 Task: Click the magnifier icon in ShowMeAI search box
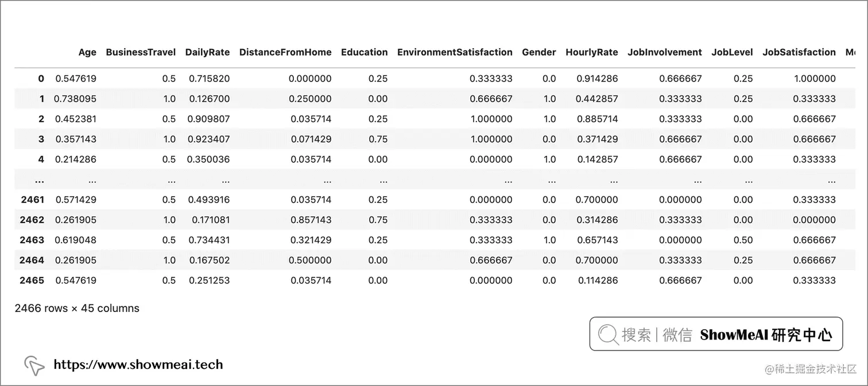click(608, 334)
